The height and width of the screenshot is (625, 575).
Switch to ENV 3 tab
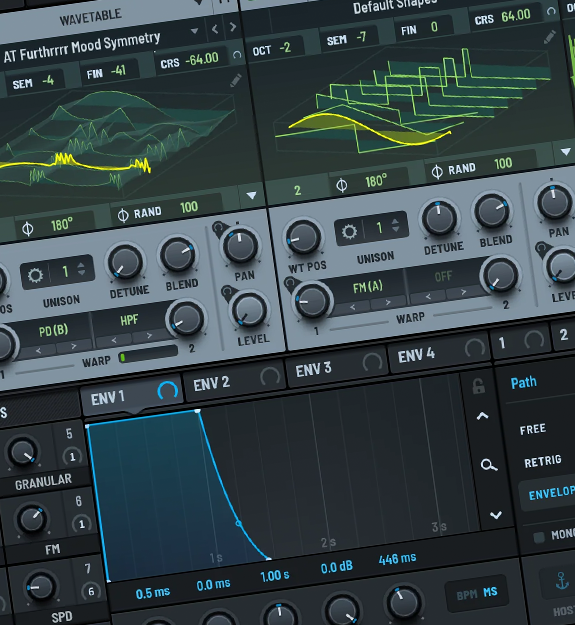click(x=337, y=366)
